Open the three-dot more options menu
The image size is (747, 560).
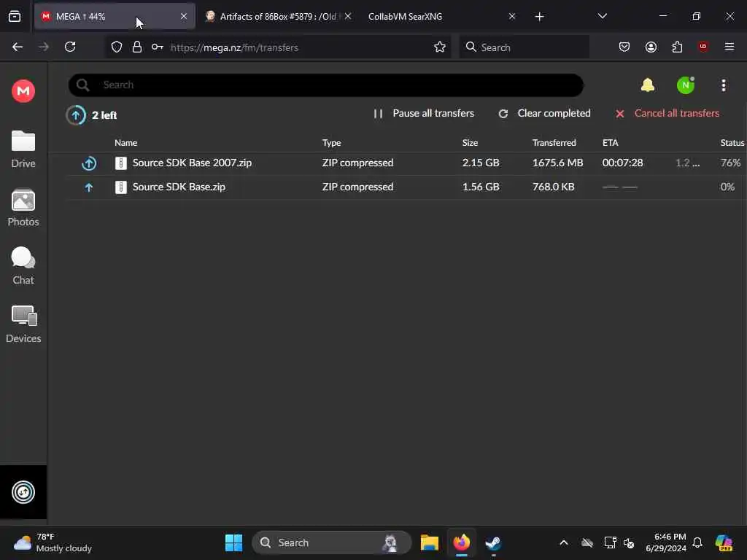723,85
